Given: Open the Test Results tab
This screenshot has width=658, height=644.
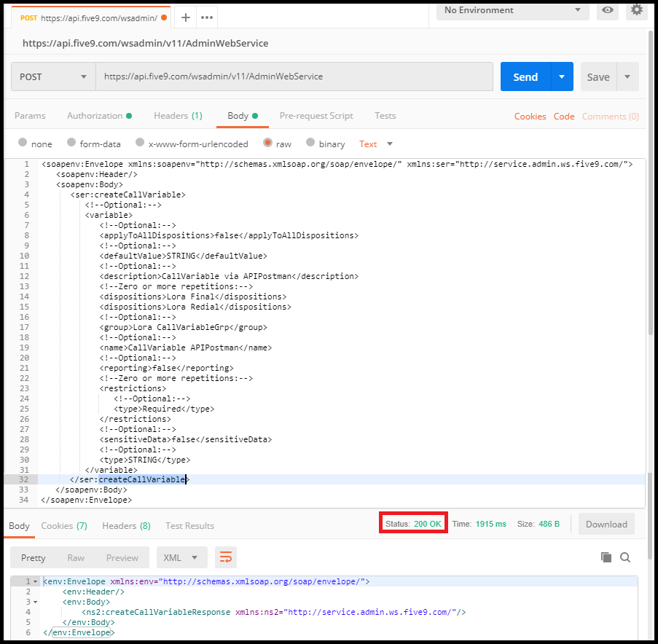Looking at the screenshot, I should pyautogui.click(x=189, y=526).
